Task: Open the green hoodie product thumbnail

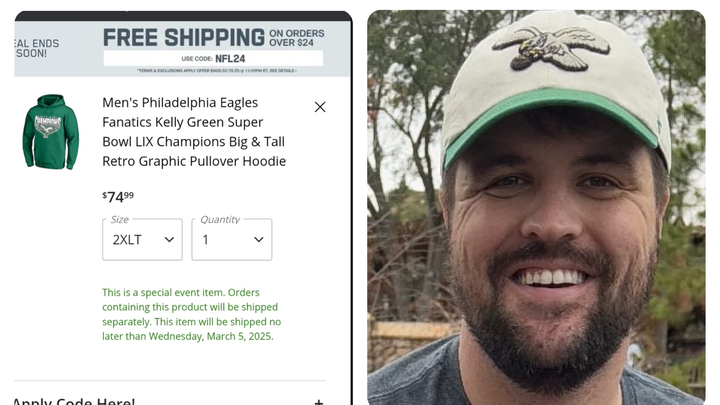Action: pos(51,131)
